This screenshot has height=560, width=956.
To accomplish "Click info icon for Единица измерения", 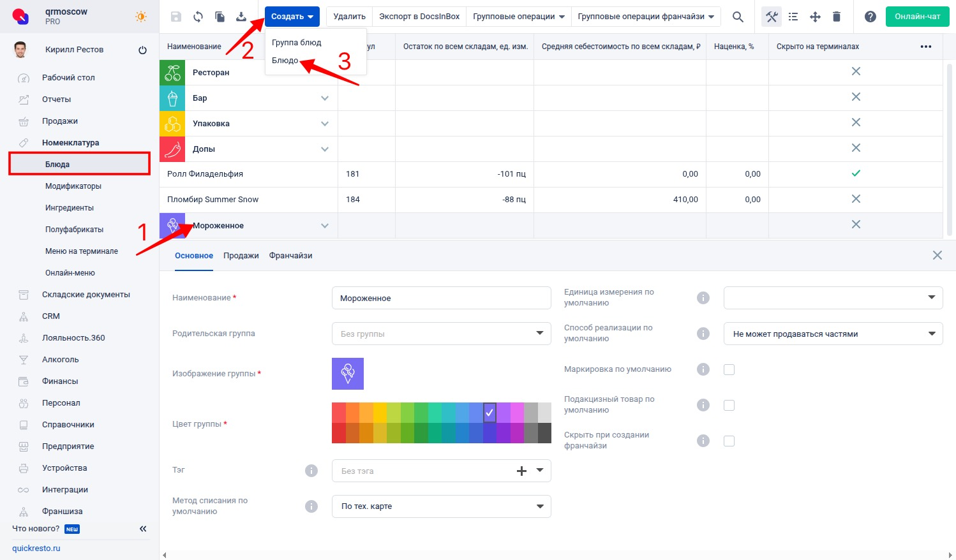I will pos(703,298).
